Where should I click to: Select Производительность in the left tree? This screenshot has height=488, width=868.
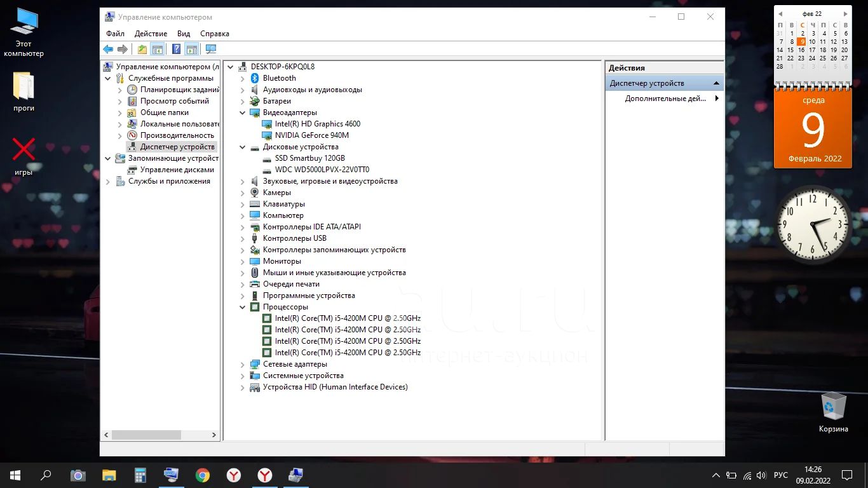(x=177, y=135)
